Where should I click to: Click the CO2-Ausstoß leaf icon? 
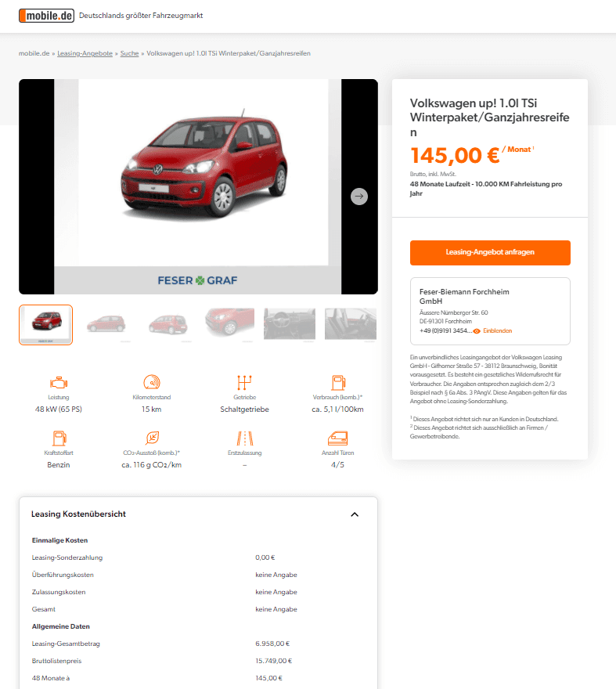pos(152,438)
